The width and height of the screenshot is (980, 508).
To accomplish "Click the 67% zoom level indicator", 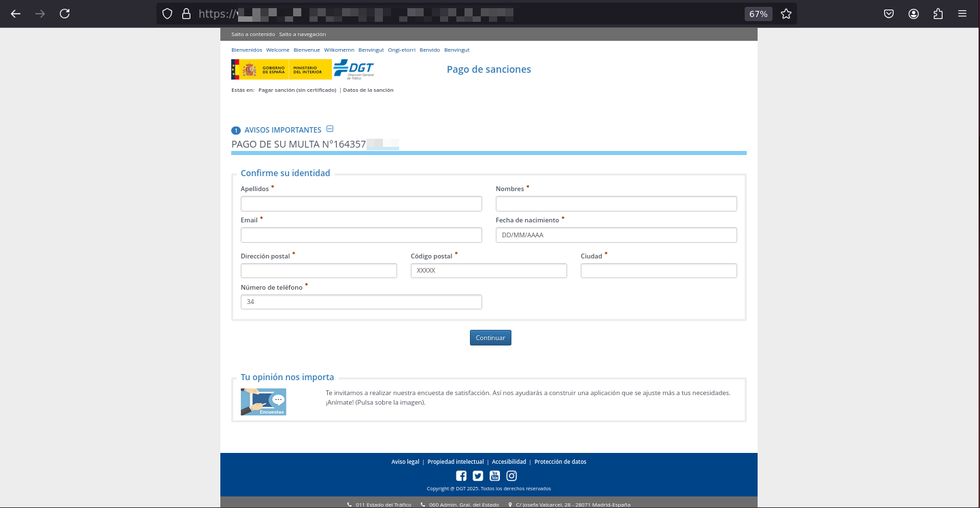I will click(x=758, y=14).
